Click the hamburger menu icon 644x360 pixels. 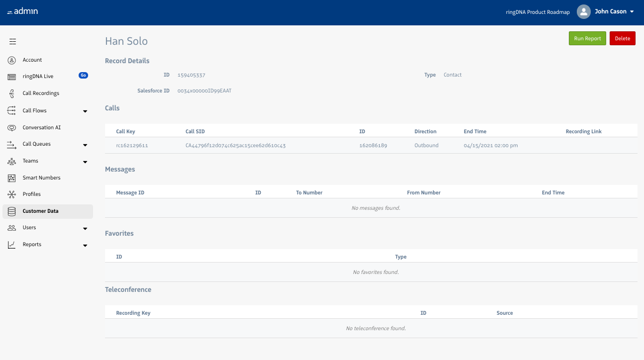click(x=12, y=41)
